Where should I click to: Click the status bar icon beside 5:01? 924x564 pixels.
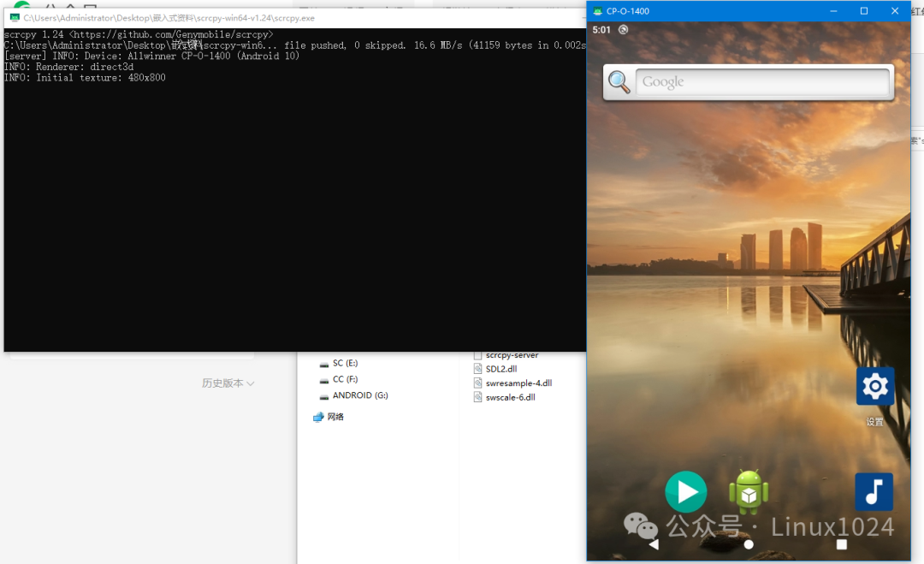[x=623, y=29]
